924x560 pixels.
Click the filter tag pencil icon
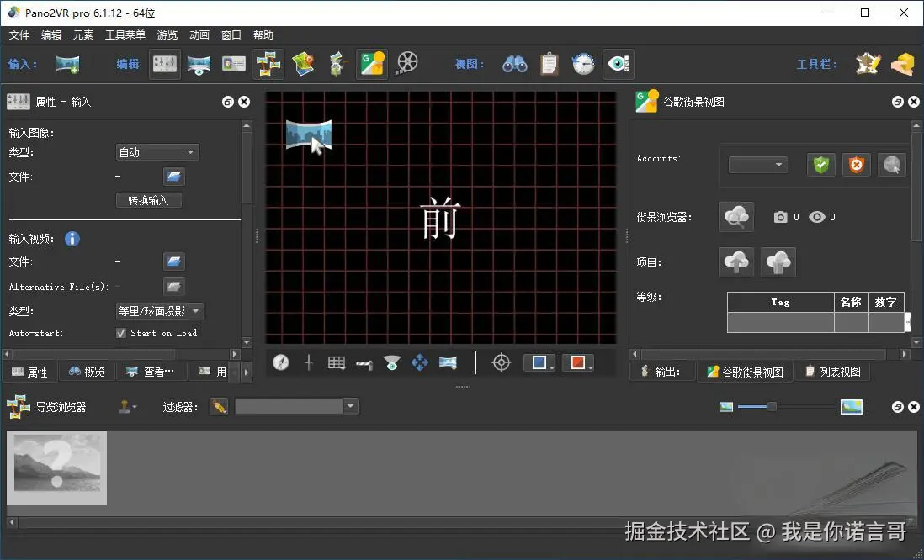click(x=219, y=406)
